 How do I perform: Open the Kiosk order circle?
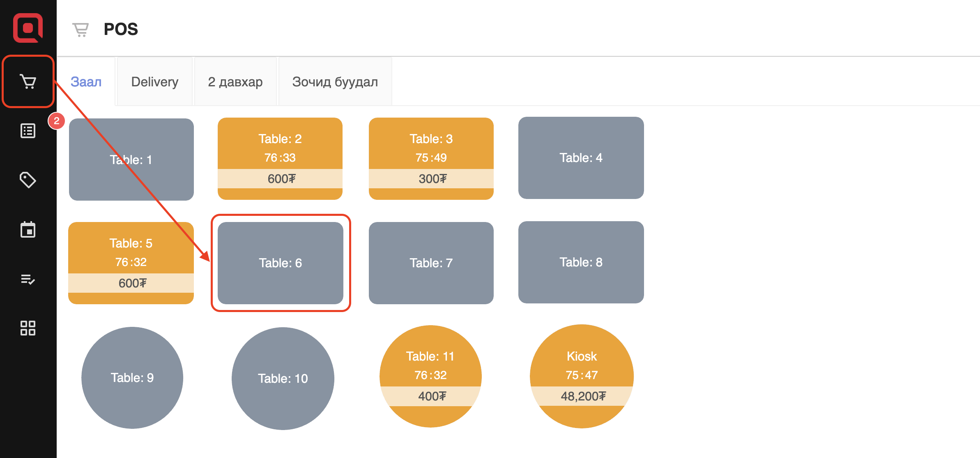coord(582,376)
